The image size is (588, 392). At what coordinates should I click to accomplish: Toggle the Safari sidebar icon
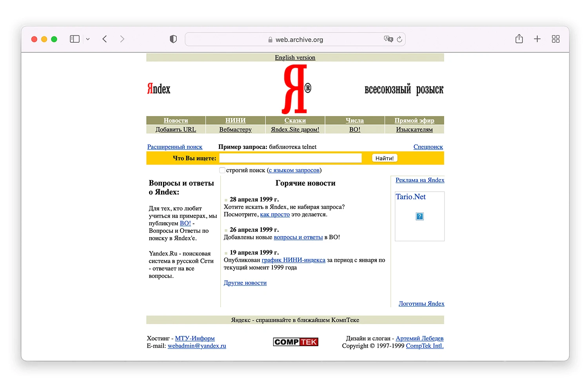click(74, 39)
